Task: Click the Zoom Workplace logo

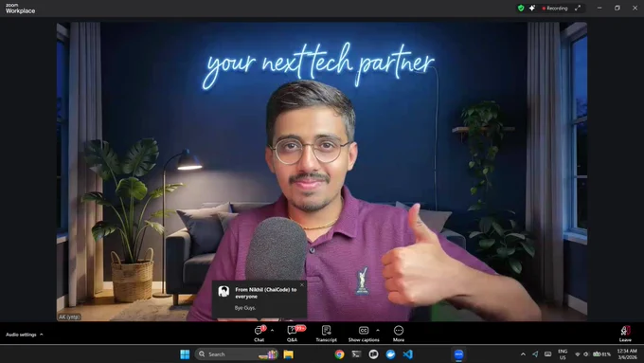Action: click(20, 9)
